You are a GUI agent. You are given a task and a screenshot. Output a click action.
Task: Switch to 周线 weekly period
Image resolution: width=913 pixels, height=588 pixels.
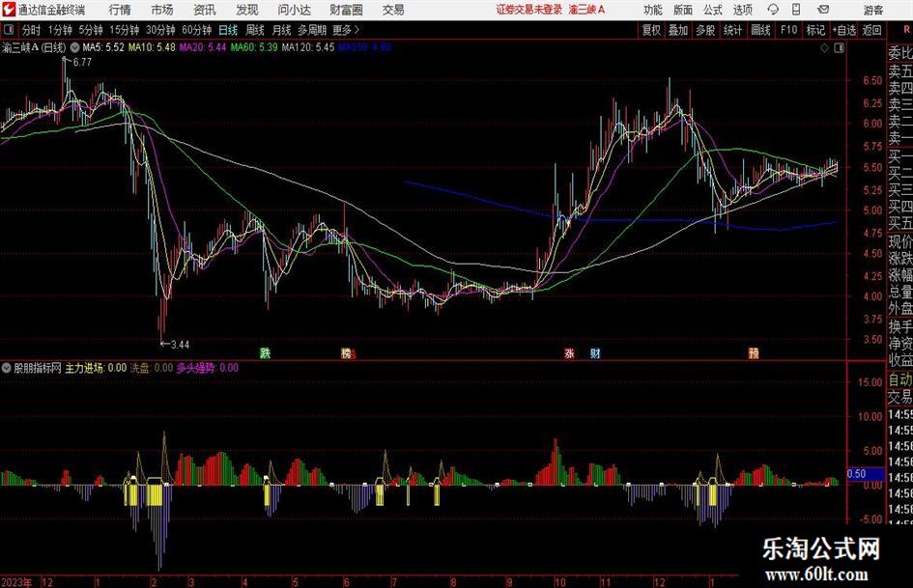255,30
